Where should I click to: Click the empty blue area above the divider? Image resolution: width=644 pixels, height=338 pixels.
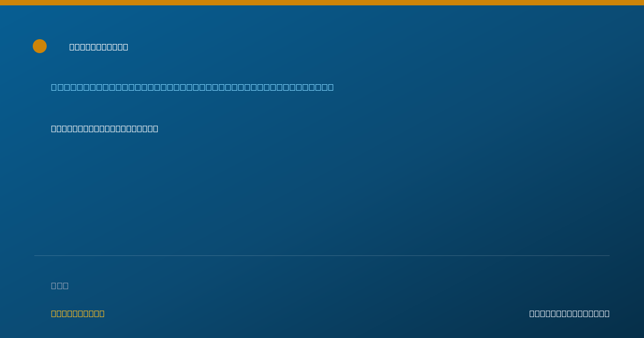(322, 193)
